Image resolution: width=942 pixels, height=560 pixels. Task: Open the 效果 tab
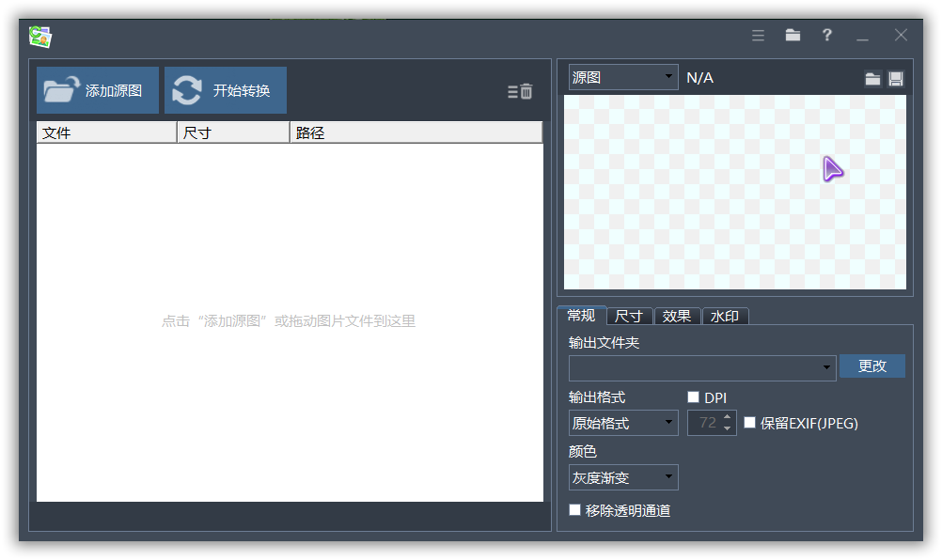[x=677, y=316]
